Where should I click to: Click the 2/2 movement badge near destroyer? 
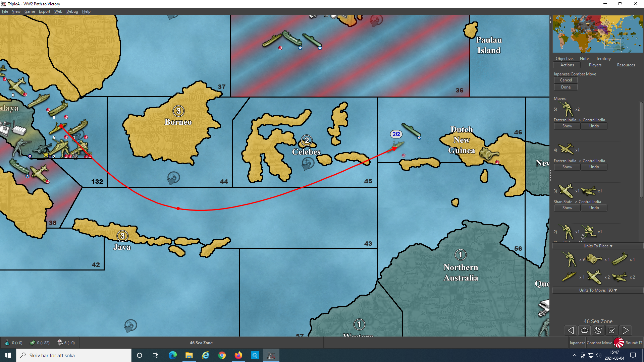[396, 134]
